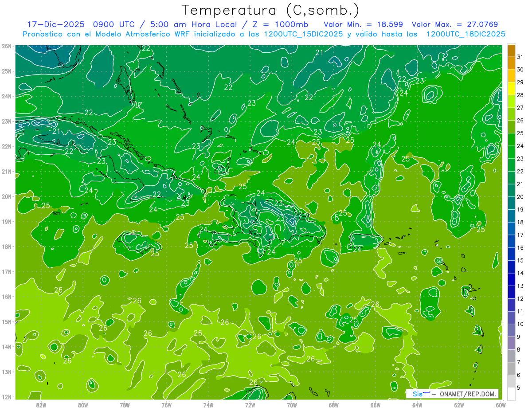
Task: Click the 80W longitude axis label
Action: [83, 405]
